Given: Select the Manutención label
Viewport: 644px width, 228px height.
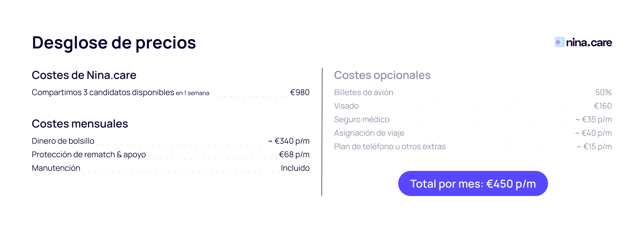Looking at the screenshot, I should pyautogui.click(x=56, y=168).
